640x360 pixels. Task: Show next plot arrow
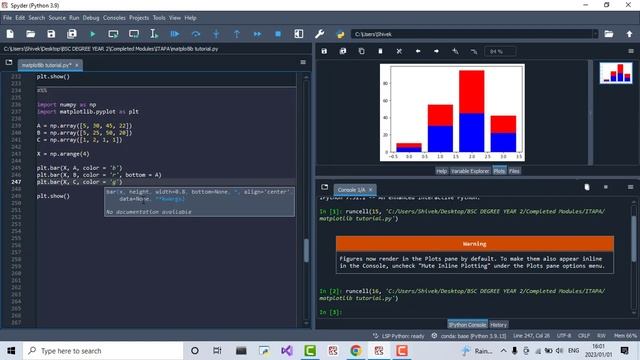tap(436, 51)
